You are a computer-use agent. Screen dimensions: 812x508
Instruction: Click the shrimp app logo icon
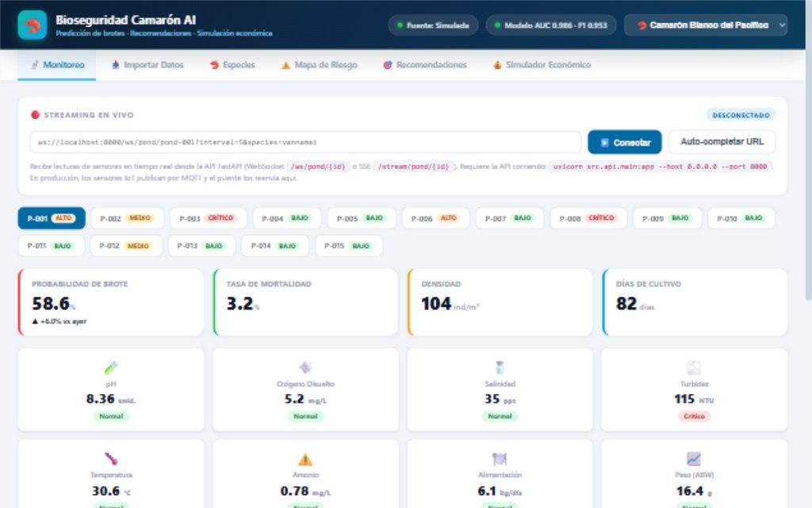[32, 25]
